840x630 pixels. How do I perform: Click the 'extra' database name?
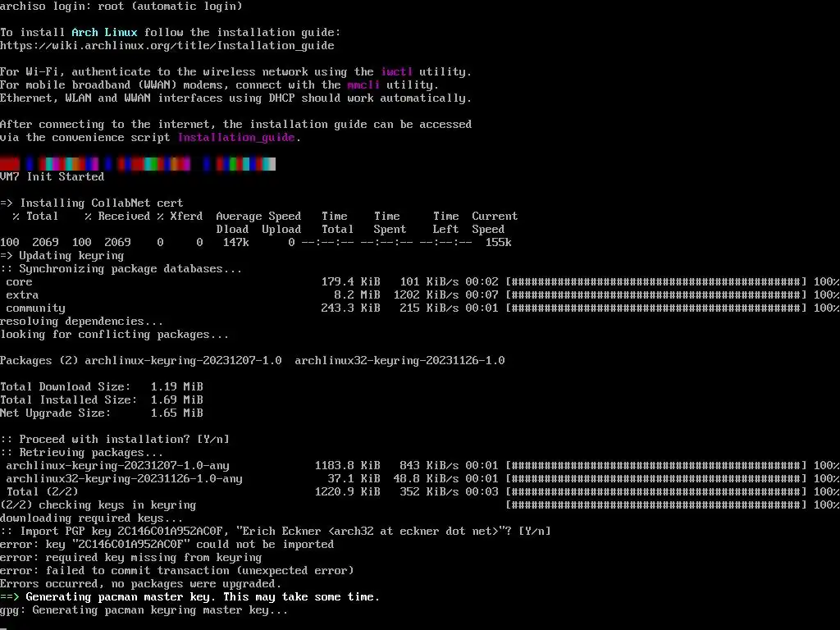click(x=22, y=294)
